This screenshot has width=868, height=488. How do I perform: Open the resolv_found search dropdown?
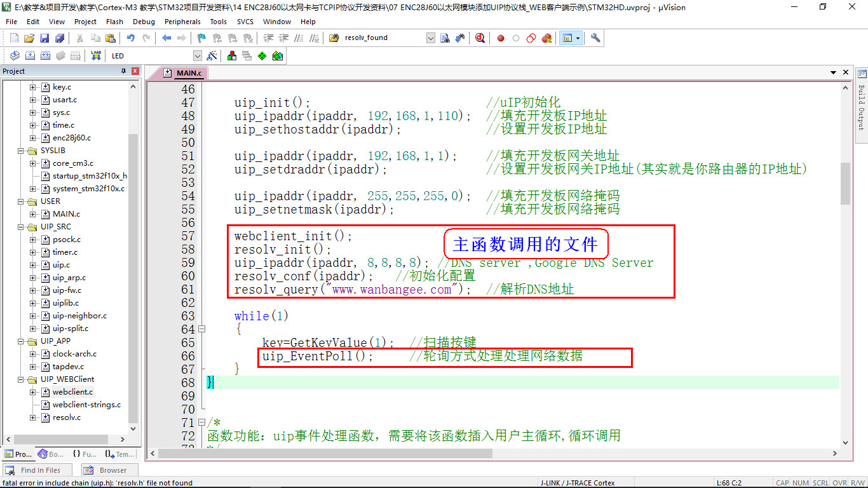[x=431, y=38]
